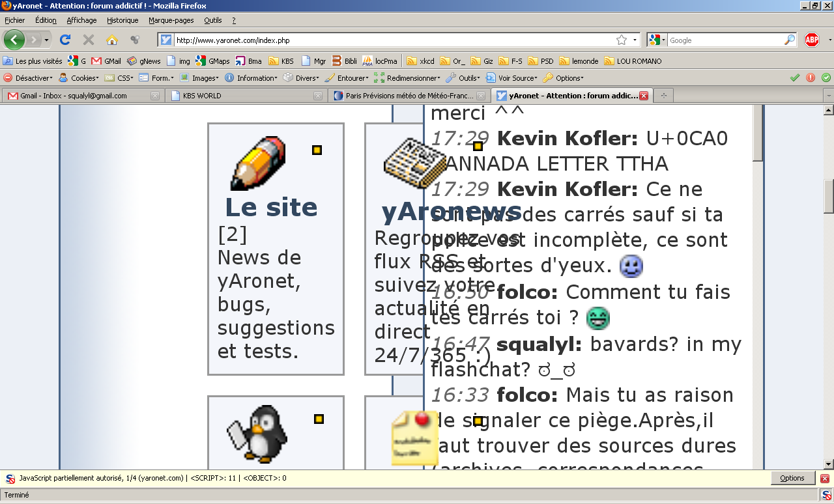834x504 pixels.
Task: Click the pencil icon above Le site
Action: (x=259, y=163)
